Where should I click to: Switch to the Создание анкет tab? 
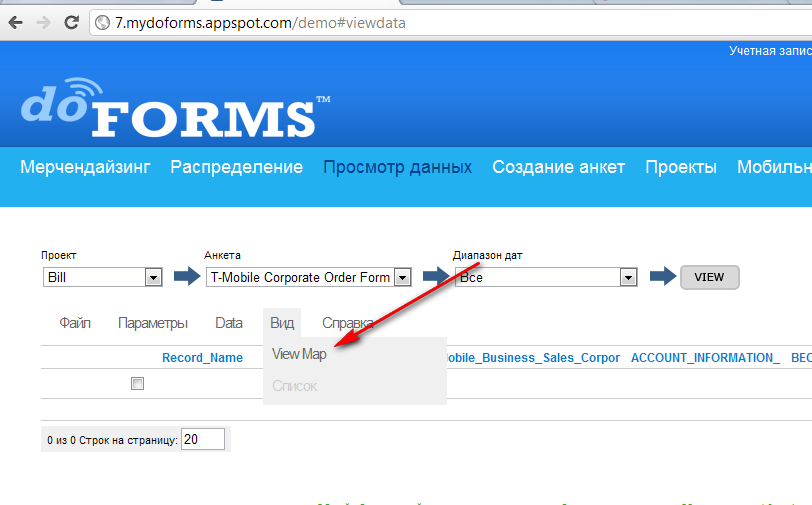pyautogui.click(x=558, y=167)
